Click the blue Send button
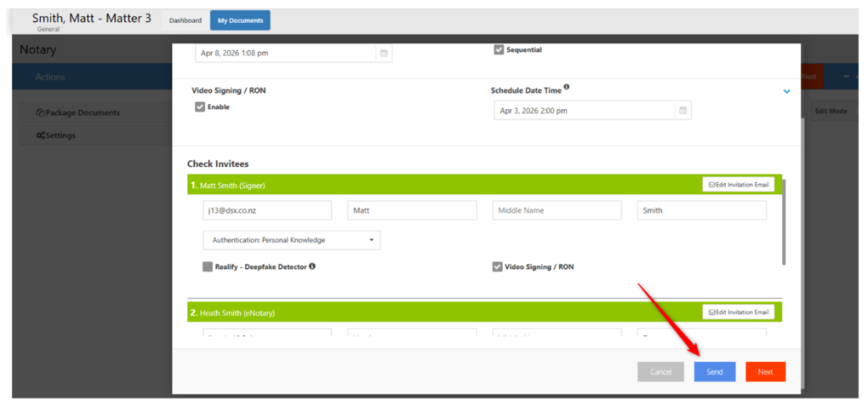 click(x=715, y=371)
